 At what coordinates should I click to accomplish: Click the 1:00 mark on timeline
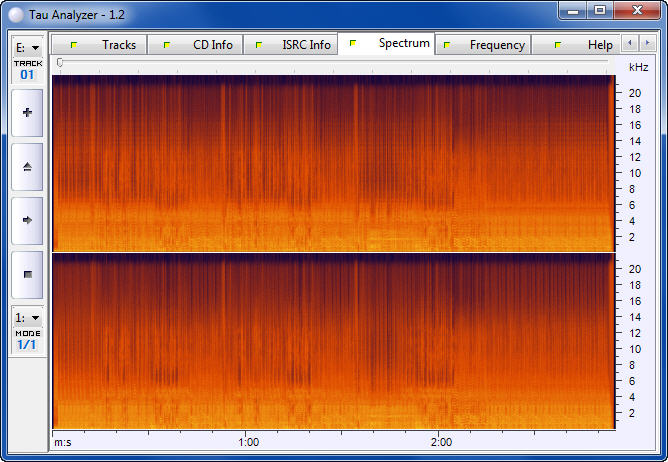(249, 442)
